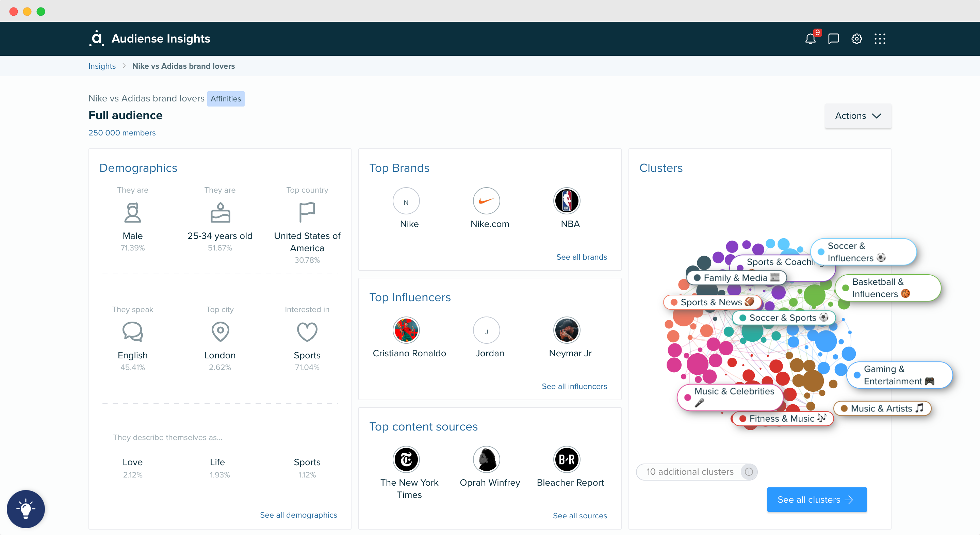This screenshot has width=980, height=535.
Task: Open Jordan's J avatar
Action: pos(486,330)
